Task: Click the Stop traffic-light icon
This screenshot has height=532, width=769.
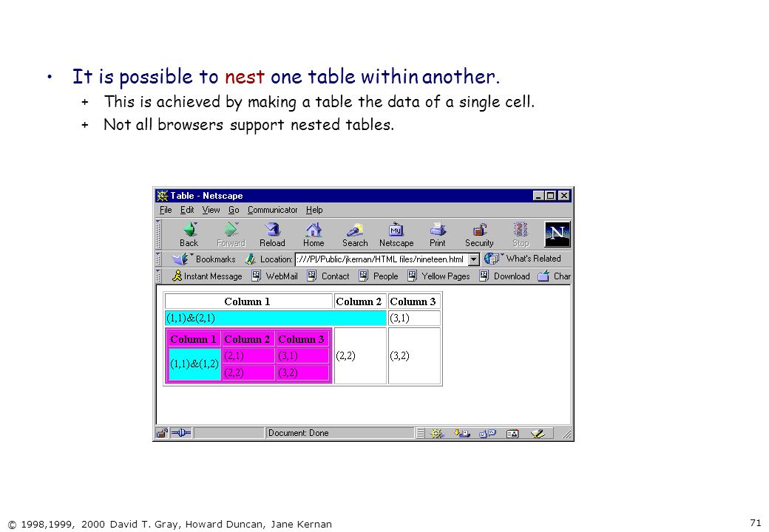Action: point(521,229)
